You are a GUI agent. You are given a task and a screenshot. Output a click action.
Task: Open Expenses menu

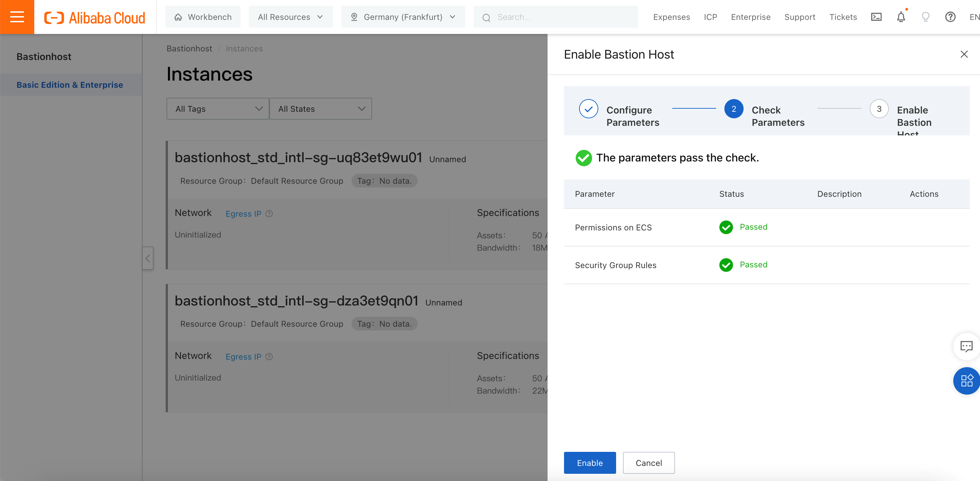[x=672, y=17]
